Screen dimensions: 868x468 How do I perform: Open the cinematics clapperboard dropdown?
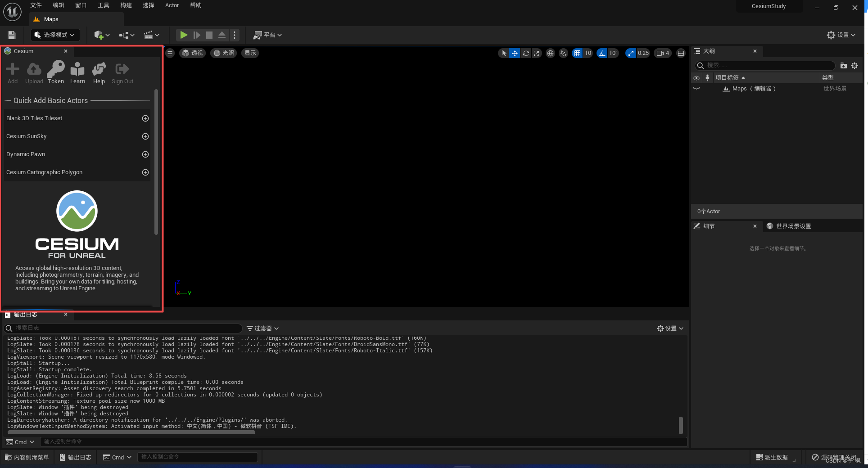click(152, 35)
